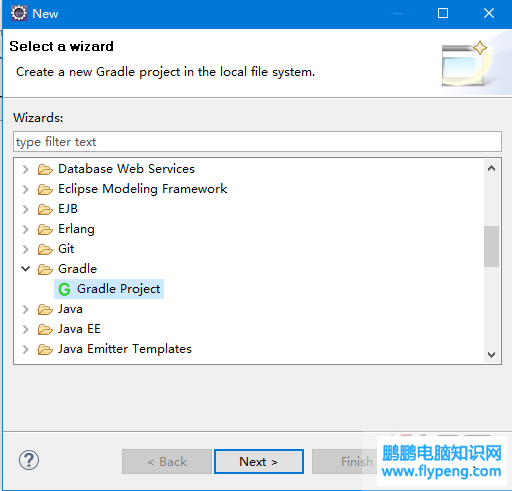Click the Finish button
Image resolution: width=512 pixels, height=491 pixels.
click(x=345, y=462)
